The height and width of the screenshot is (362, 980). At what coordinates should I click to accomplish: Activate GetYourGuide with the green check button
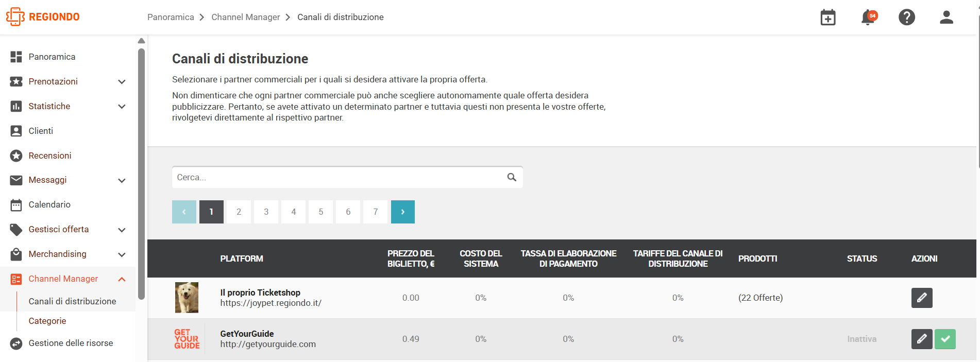click(945, 339)
